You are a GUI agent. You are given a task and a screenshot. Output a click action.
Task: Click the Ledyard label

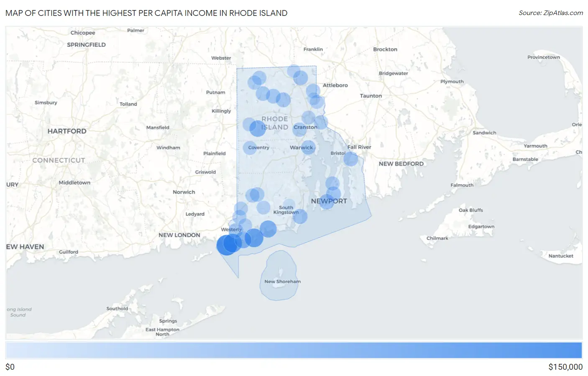[x=195, y=214]
